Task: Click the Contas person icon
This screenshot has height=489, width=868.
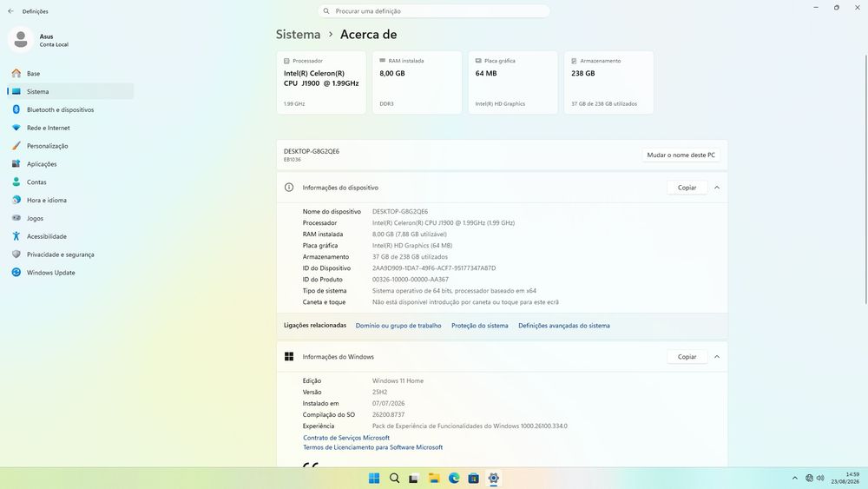Action: click(16, 182)
